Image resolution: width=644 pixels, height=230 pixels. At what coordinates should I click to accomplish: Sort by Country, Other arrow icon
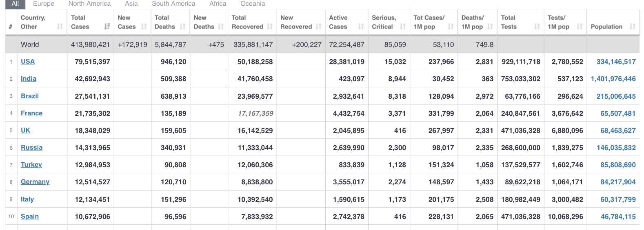click(x=60, y=27)
